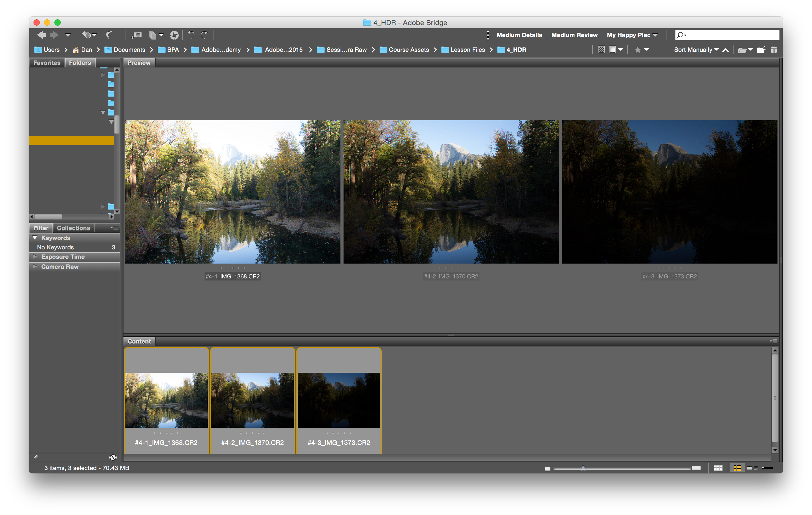812x515 pixels.
Task: Open the Sort Manually dropdown
Action: point(696,50)
